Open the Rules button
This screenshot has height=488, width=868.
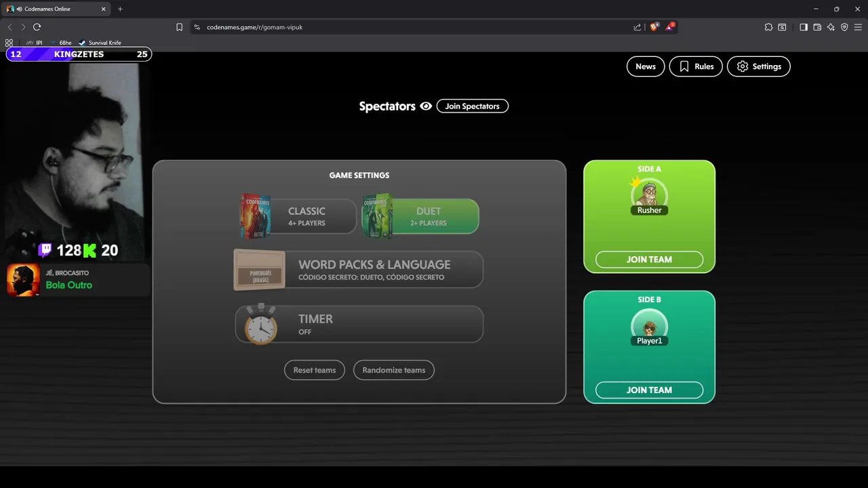pos(696,66)
